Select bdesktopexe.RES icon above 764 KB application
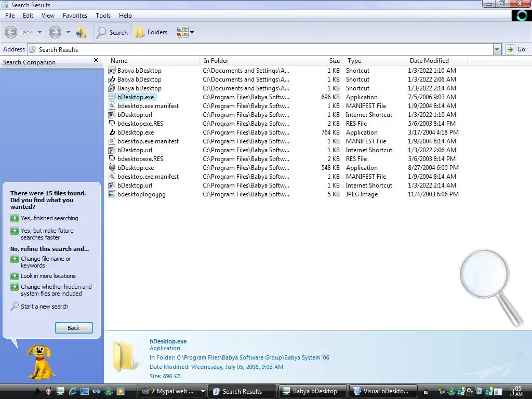 (x=112, y=124)
